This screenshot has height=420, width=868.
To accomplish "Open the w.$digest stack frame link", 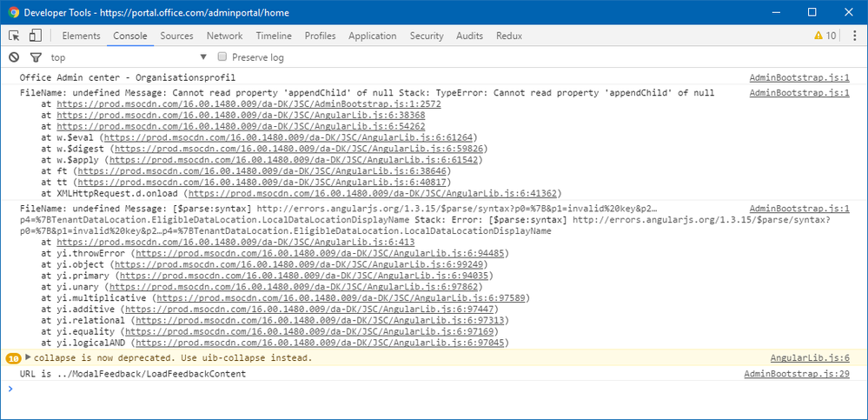I will [299, 149].
